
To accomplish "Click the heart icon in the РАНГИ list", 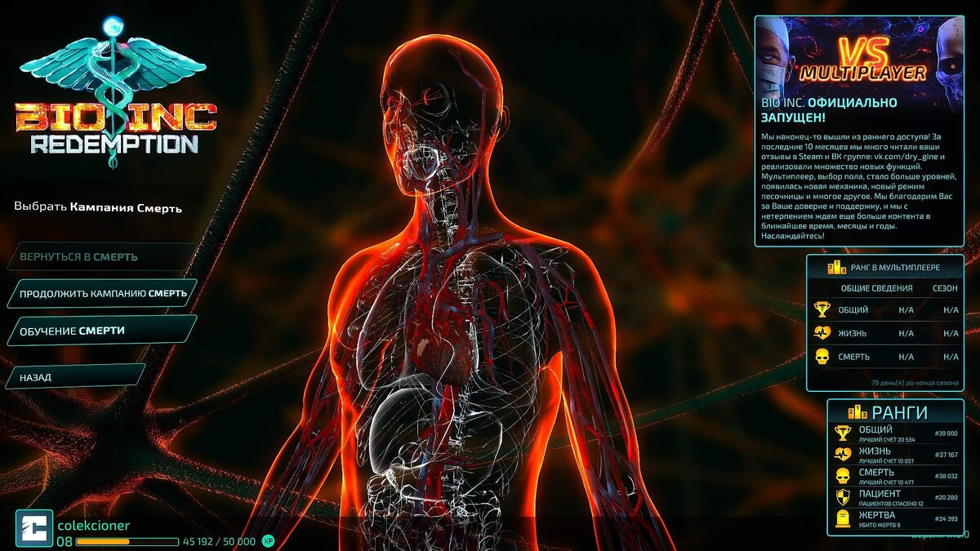I will (843, 455).
